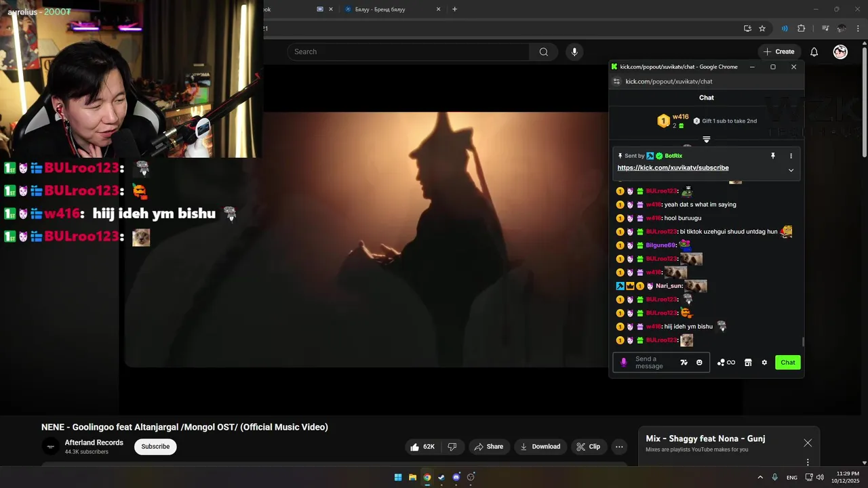Image resolution: width=868 pixels, height=488 pixels.
Task: Open the YouTube notifications bell
Action: click(814, 52)
